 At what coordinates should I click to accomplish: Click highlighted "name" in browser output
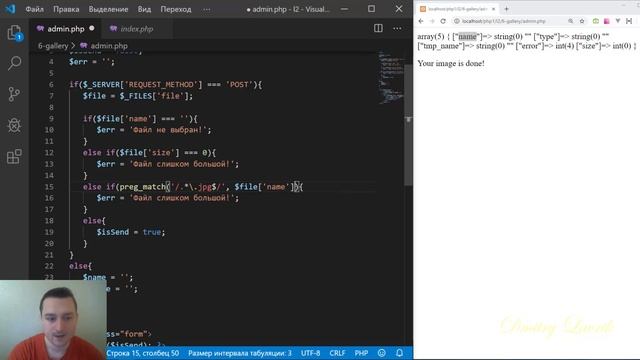tap(467, 36)
